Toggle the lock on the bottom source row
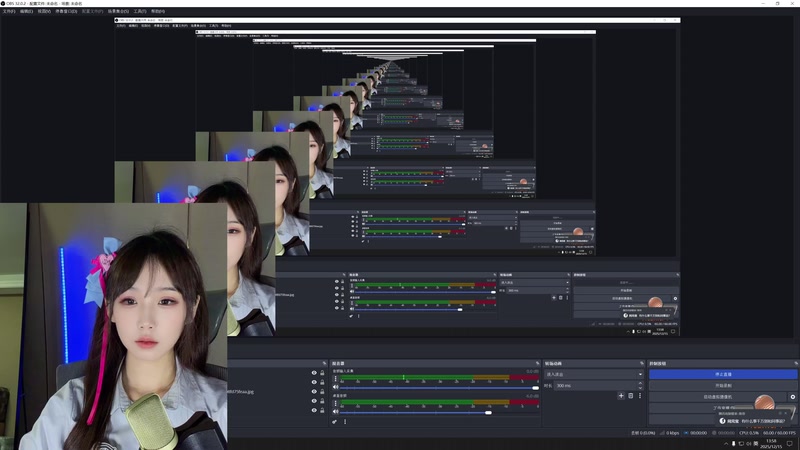Screen dimensions: 800x450 (x=322, y=410)
